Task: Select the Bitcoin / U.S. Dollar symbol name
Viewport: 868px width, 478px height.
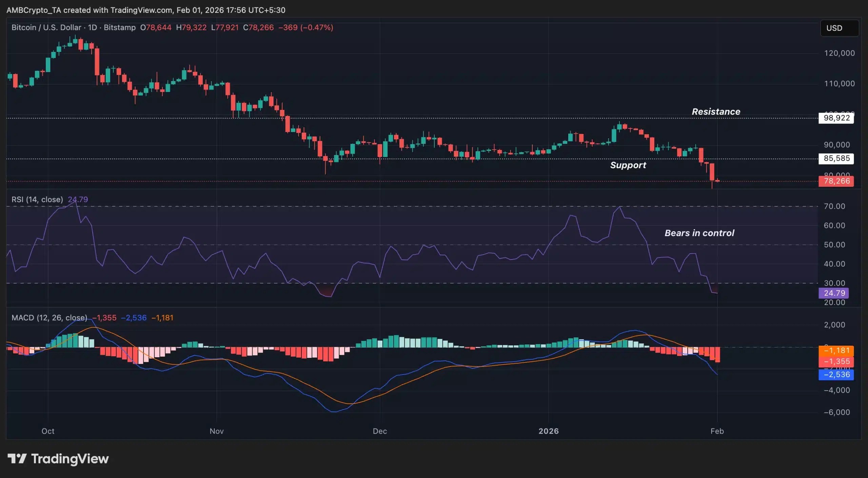Action: [x=46, y=28]
